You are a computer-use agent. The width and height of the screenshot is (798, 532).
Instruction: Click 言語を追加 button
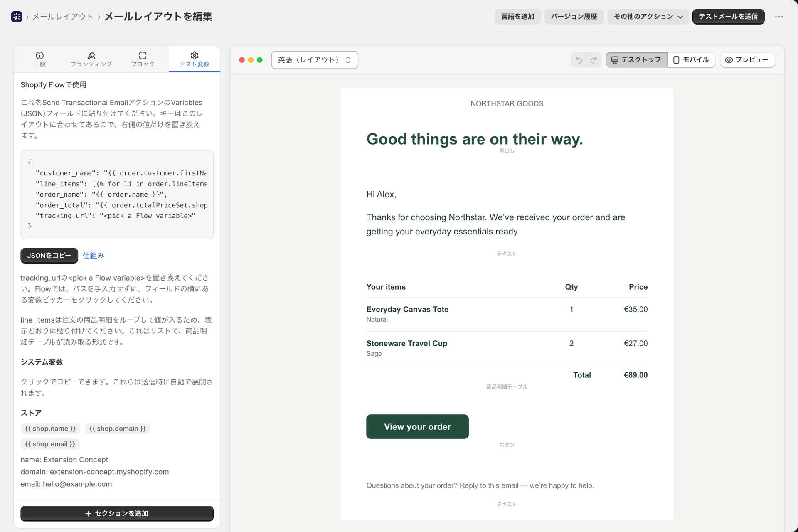tap(517, 17)
